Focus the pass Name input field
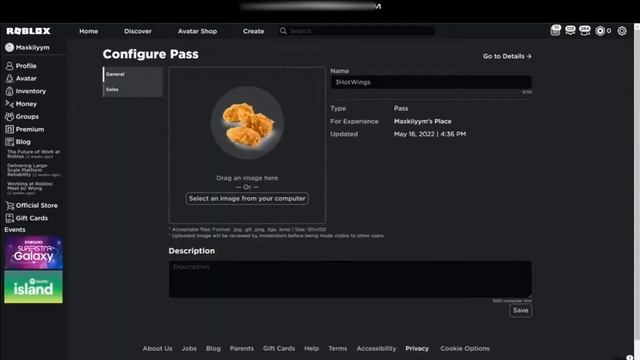This screenshot has width=640, height=360. 431,82
